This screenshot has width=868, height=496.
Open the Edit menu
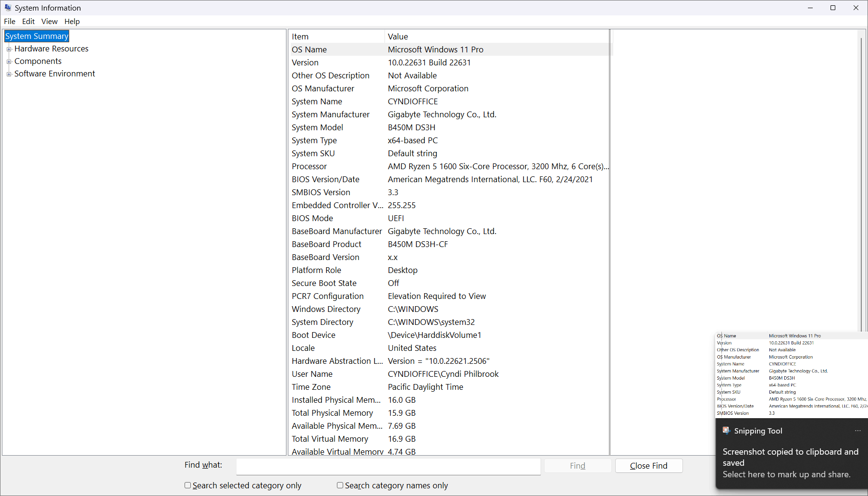click(x=28, y=21)
